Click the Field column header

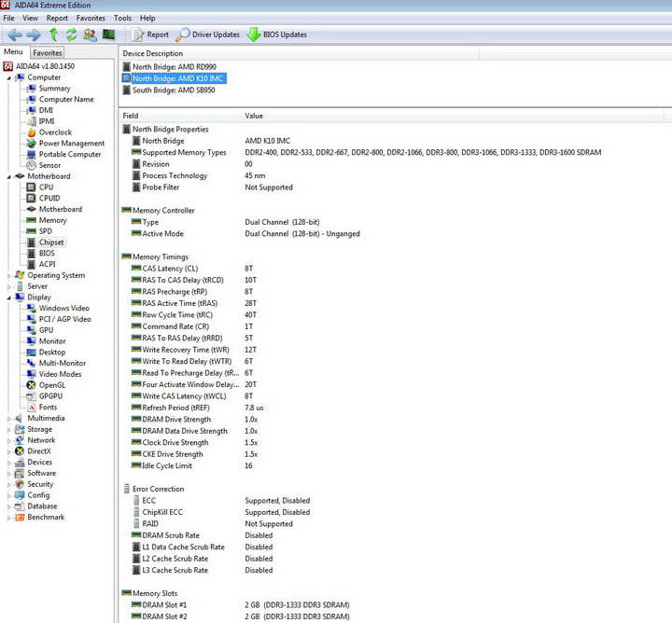tap(180, 116)
